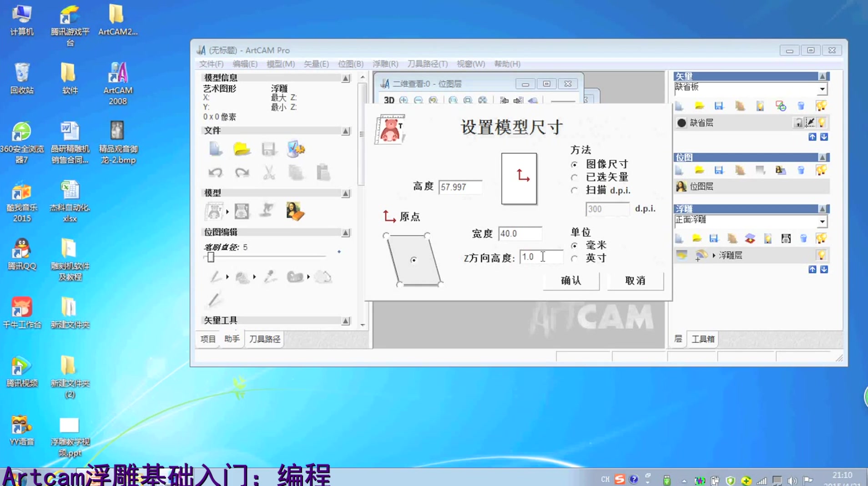Open the 缺省板 vector sheet dropdown
This screenshot has height=486, width=868.
coord(822,89)
